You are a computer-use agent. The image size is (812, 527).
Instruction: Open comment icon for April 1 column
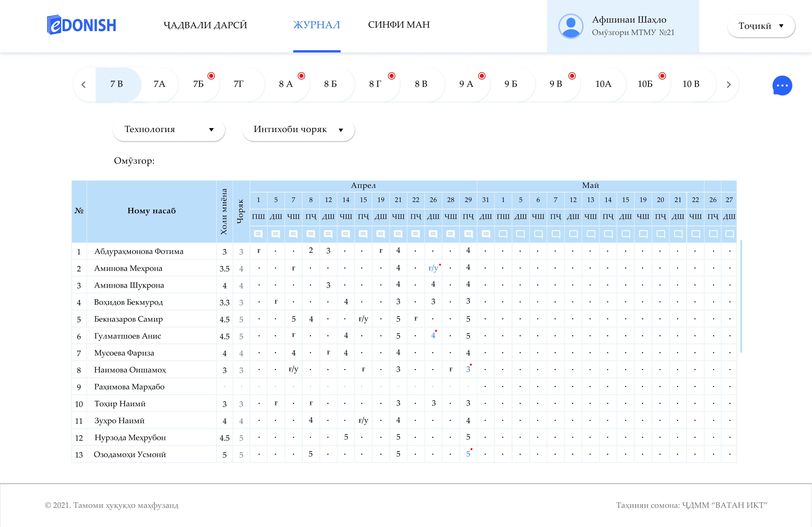point(258,234)
